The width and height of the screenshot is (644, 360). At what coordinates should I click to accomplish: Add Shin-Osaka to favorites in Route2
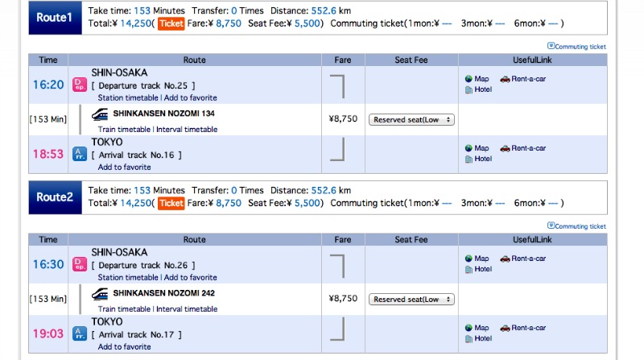[191, 277]
